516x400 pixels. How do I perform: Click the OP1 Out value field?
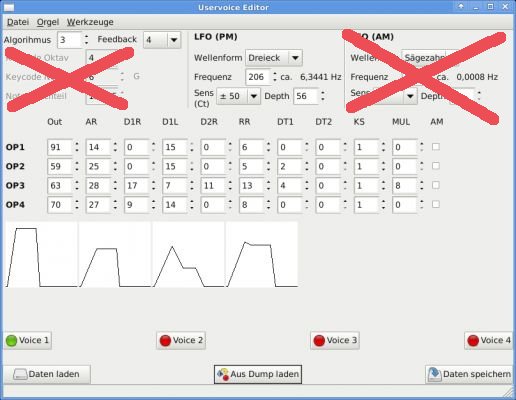point(59,147)
